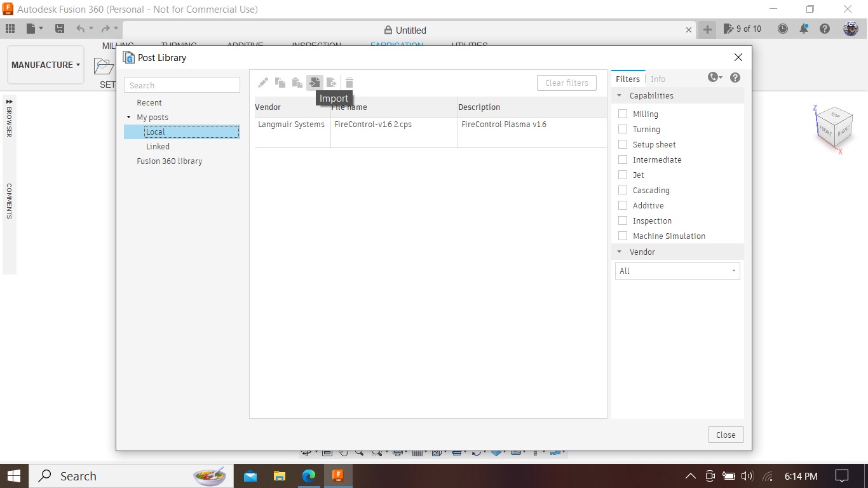
Task: Click the trash Delete post icon
Action: (349, 83)
